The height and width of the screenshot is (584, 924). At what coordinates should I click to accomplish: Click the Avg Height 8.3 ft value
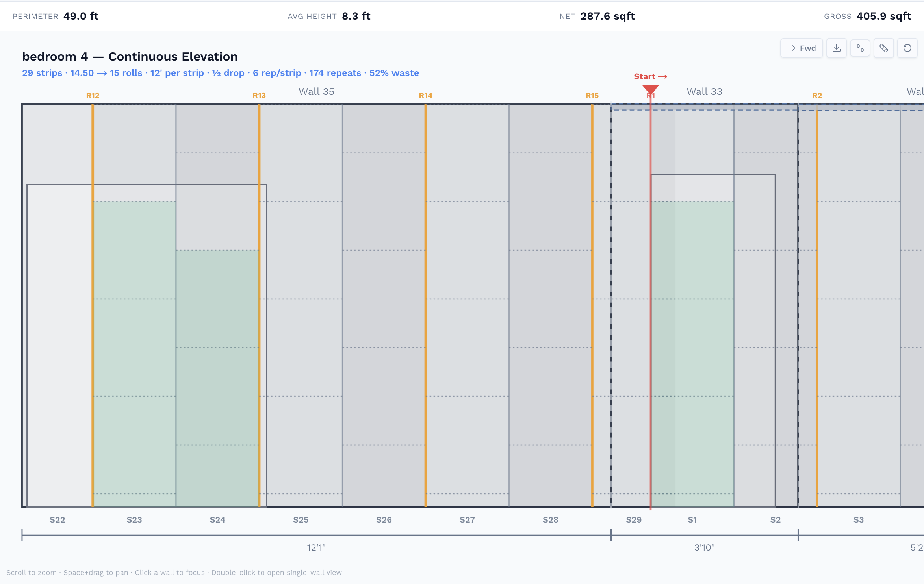(356, 16)
